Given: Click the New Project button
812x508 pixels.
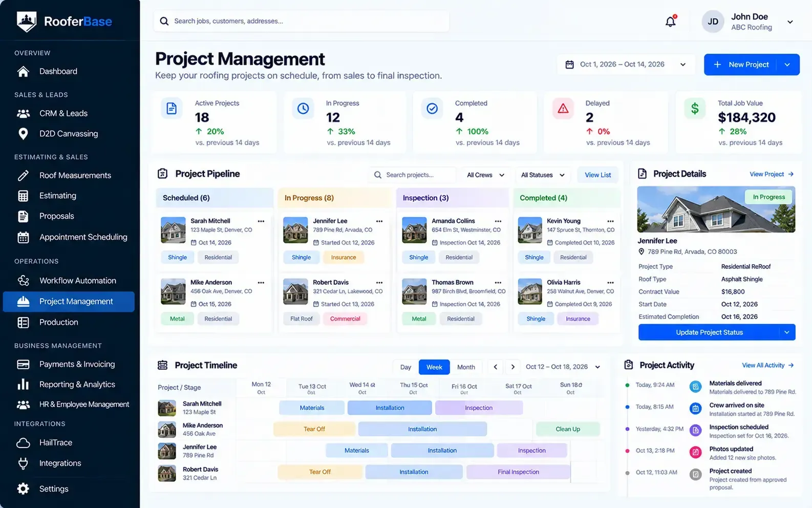Looking at the screenshot, I should [x=741, y=65].
